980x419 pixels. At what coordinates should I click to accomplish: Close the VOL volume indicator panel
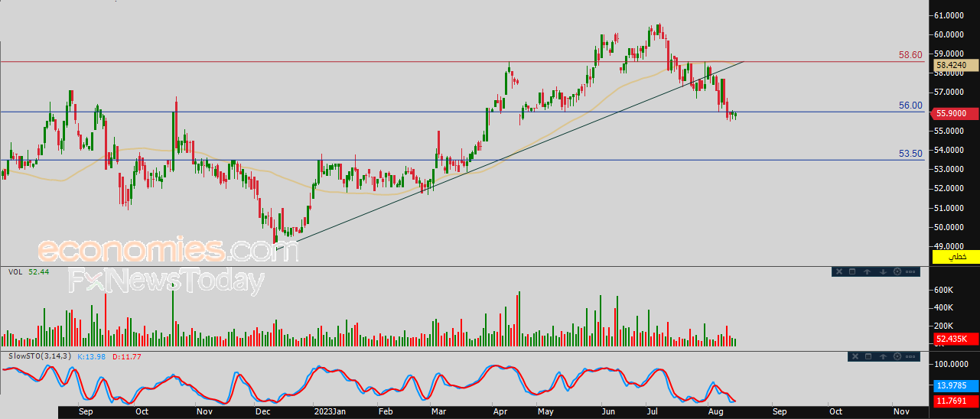838,271
